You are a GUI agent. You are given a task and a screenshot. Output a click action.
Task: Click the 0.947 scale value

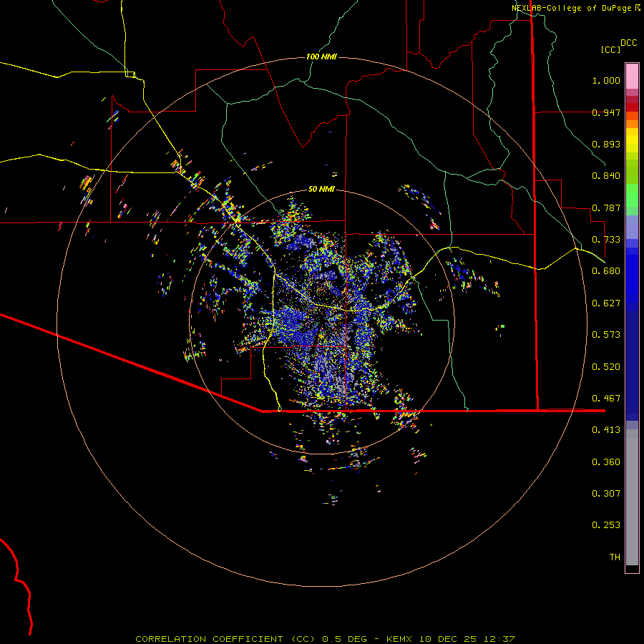[x=606, y=112]
